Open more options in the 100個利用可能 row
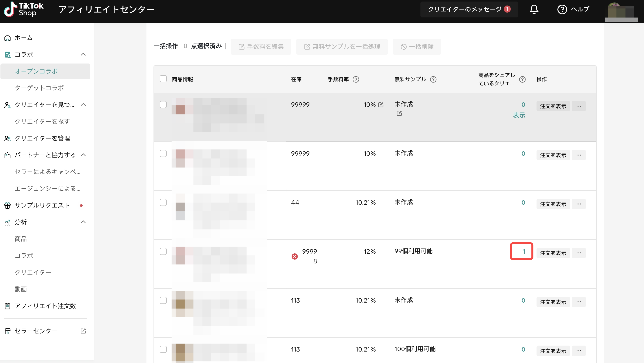Viewport: 644px width, 363px height. [x=579, y=351]
